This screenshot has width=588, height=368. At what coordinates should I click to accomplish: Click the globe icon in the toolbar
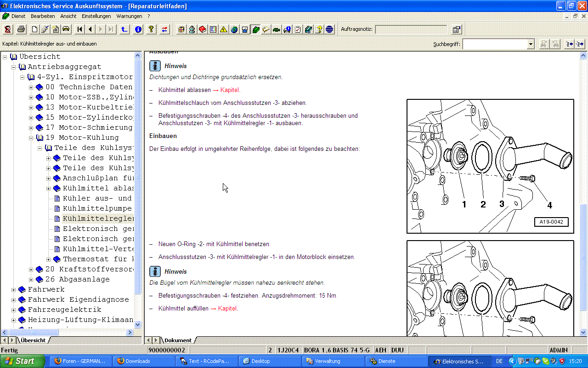coord(234,29)
